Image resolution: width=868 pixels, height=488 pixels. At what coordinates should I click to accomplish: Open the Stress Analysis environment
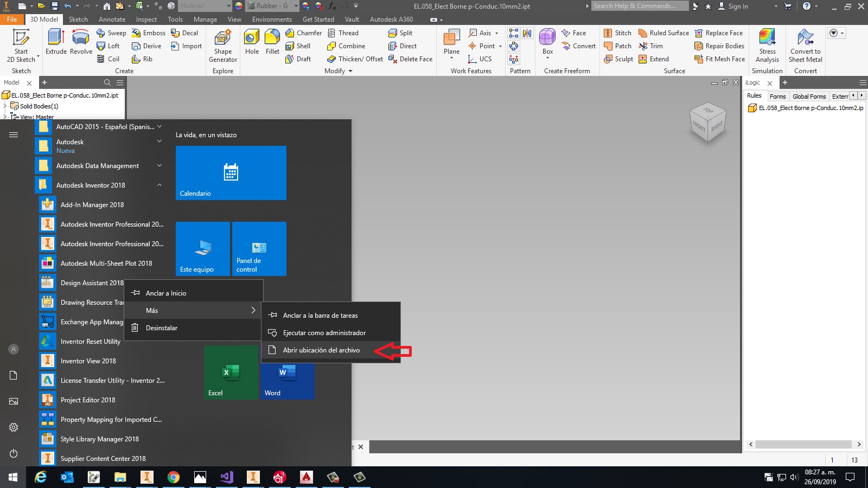767,46
